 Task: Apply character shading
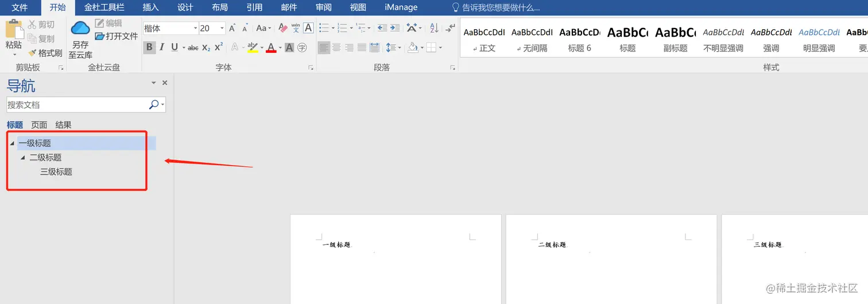289,48
